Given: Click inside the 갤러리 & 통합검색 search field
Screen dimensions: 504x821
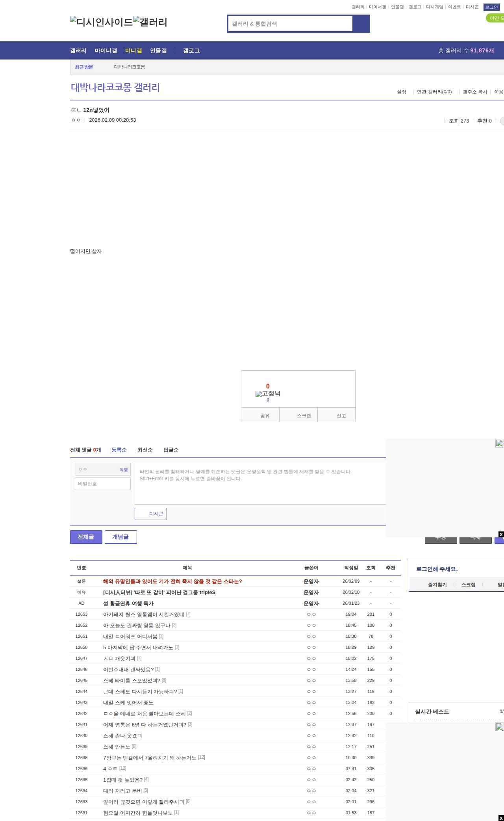Looking at the screenshot, I should [x=290, y=24].
